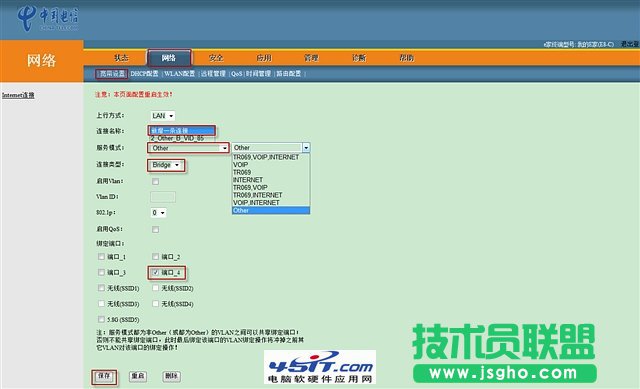Click the 退出登录 link at top right
This screenshot has height=389, width=640.
click(630, 44)
